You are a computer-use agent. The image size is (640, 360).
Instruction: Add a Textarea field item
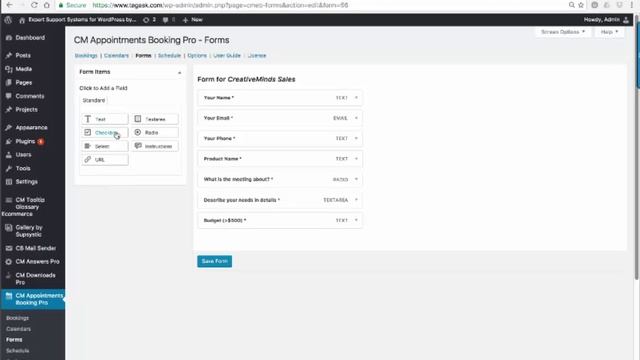[x=155, y=119]
